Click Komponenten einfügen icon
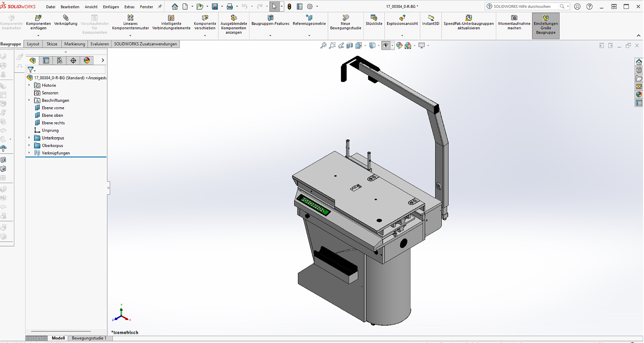Viewport: 644px width, 343px height. (38, 18)
